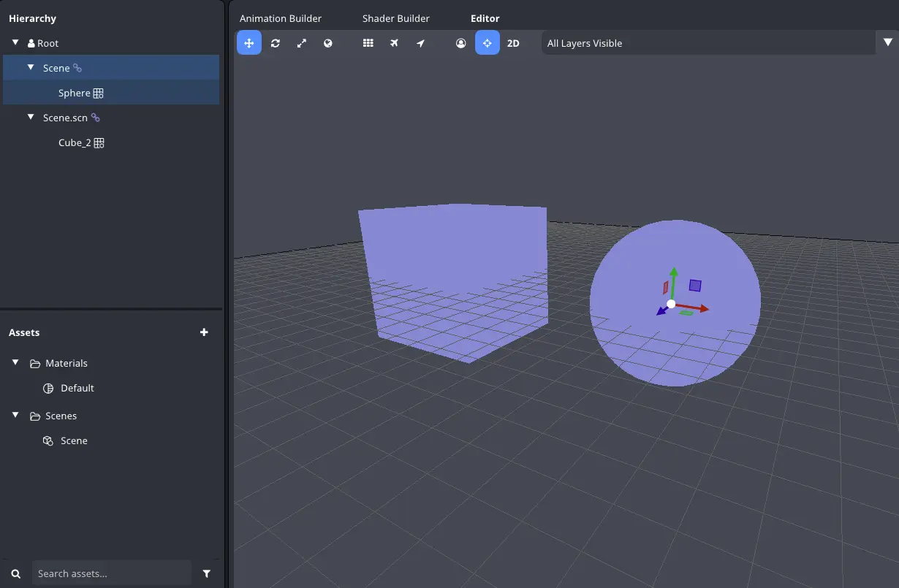Collapse the Scene.scn node

31,117
